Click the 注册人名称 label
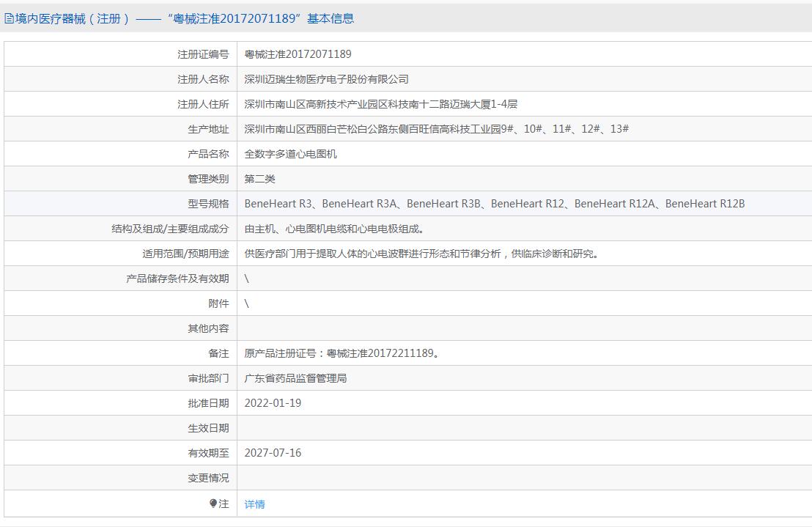 (203, 79)
